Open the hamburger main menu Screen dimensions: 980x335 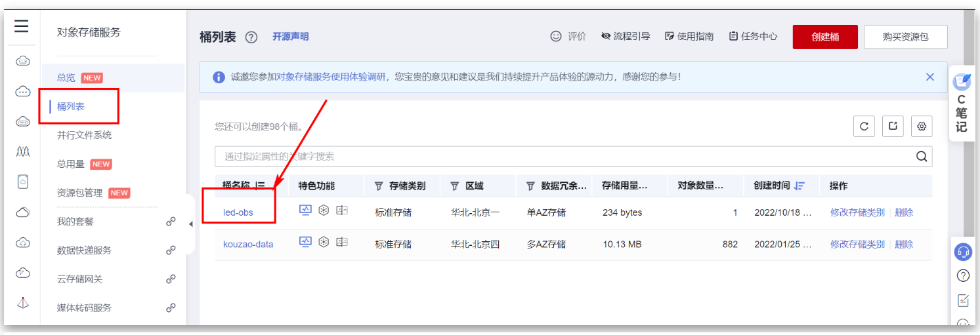point(22,26)
